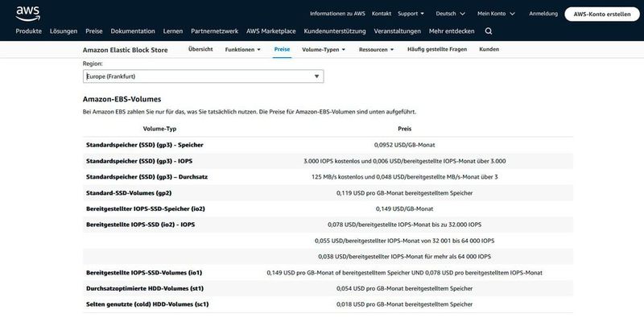Select the Preise tab under EBS

(x=282, y=49)
